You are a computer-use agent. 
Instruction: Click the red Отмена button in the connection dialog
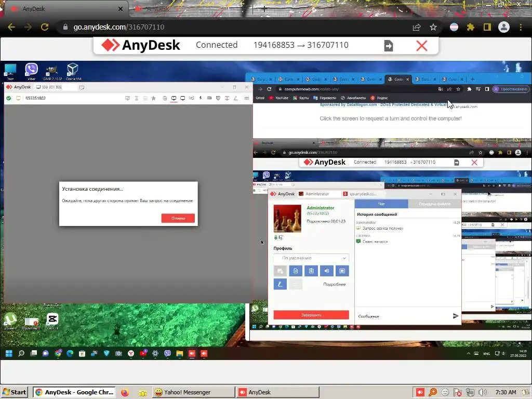(x=178, y=218)
